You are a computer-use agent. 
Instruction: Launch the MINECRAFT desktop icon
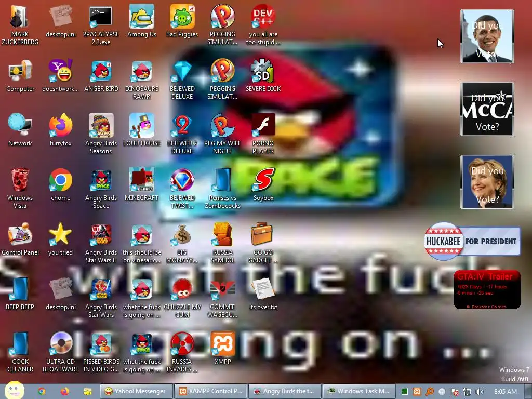pos(141,184)
